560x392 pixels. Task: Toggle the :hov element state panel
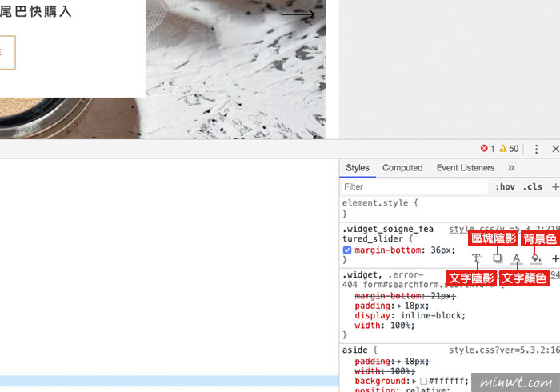[x=505, y=186]
